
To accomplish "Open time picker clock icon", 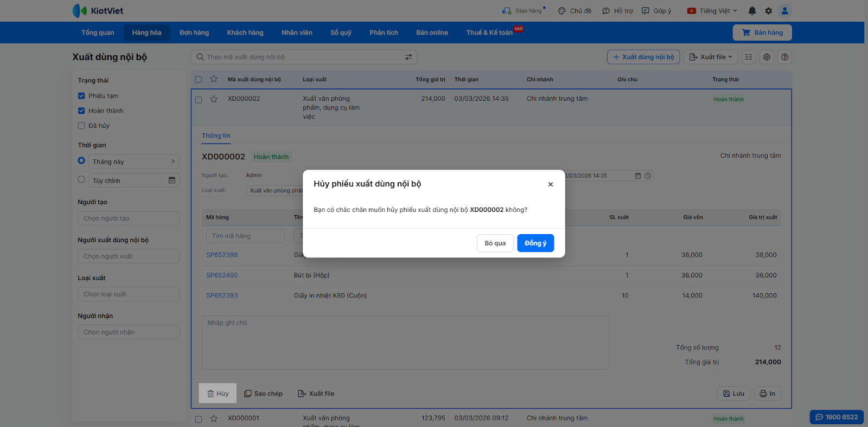I will (648, 176).
